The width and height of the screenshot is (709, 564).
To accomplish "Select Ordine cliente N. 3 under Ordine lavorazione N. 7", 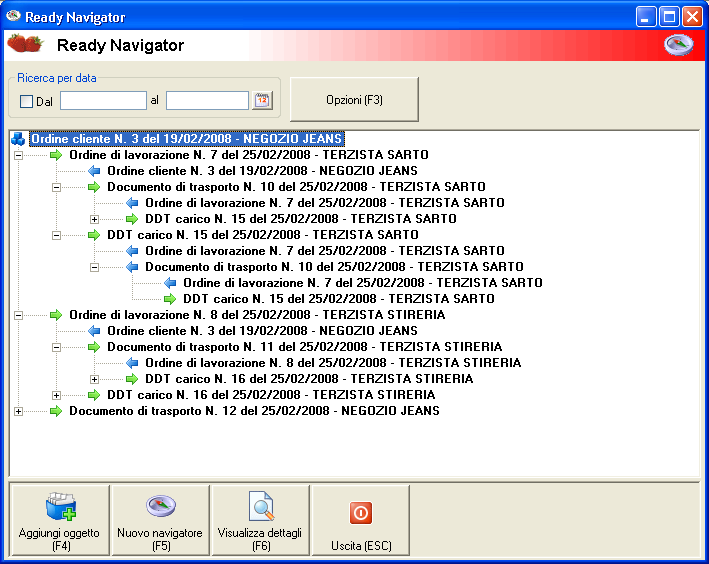I will point(262,171).
